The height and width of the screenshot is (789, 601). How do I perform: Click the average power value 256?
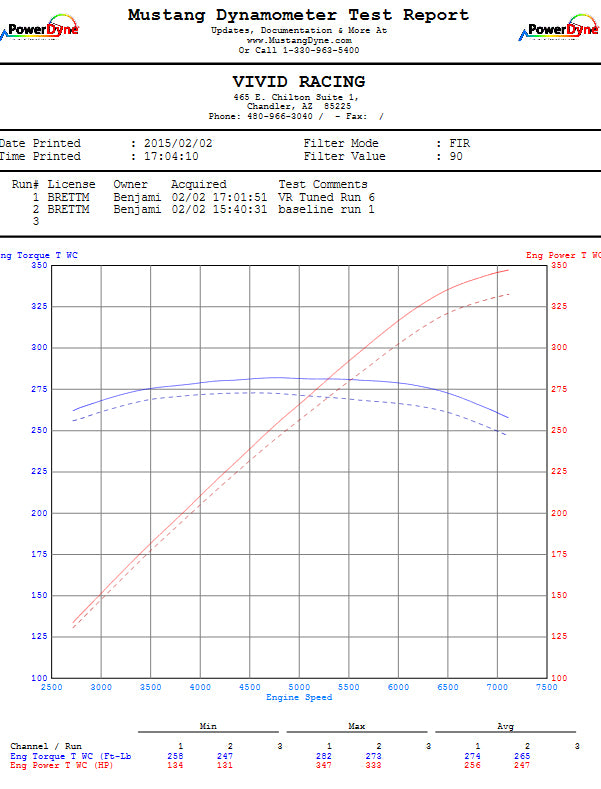point(472,765)
